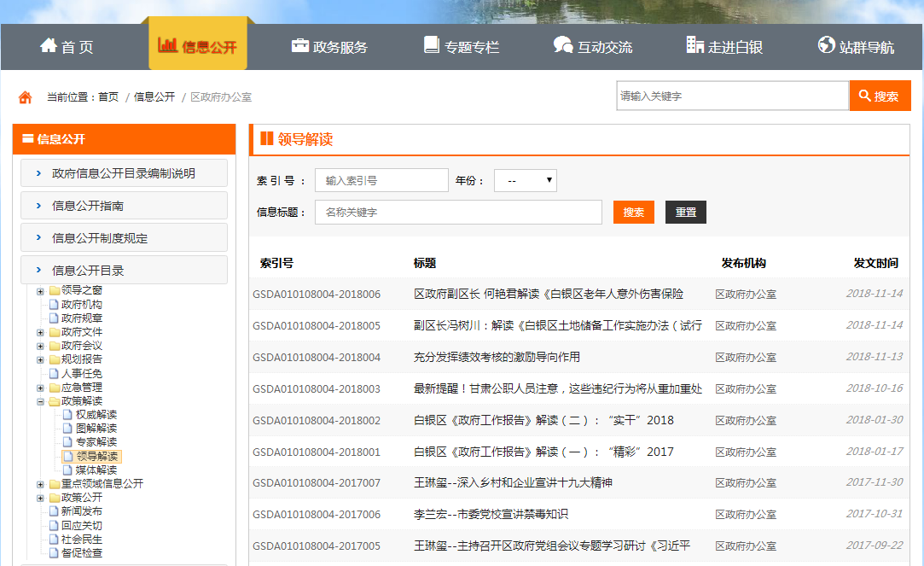The image size is (924, 566).
Task: Click the chat bubbles icon beside 互动交流
Action: [563, 44]
